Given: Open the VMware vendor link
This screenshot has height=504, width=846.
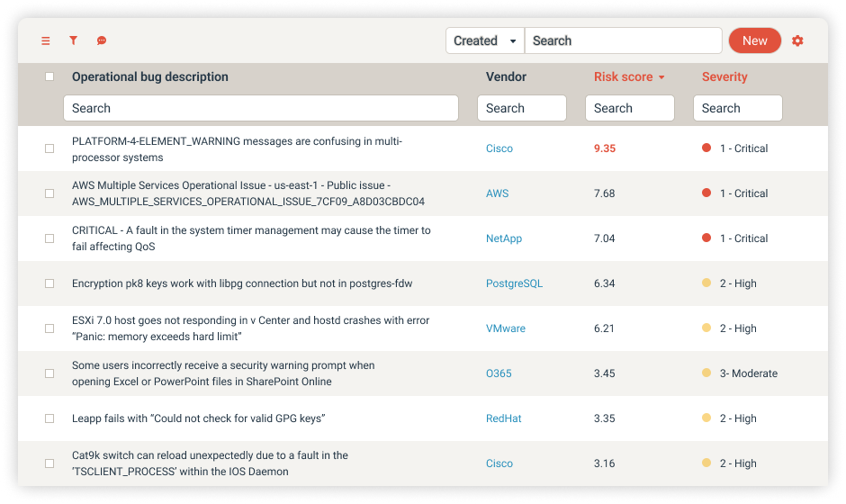Looking at the screenshot, I should pos(506,328).
